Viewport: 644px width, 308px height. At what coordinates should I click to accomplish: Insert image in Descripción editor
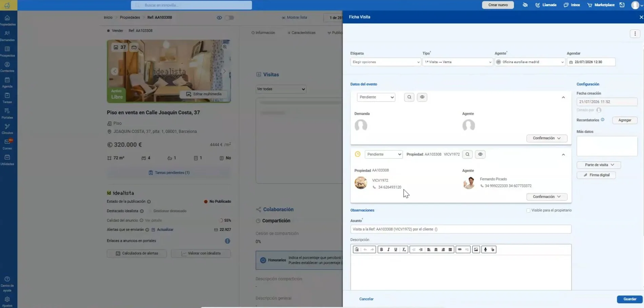coord(476,249)
